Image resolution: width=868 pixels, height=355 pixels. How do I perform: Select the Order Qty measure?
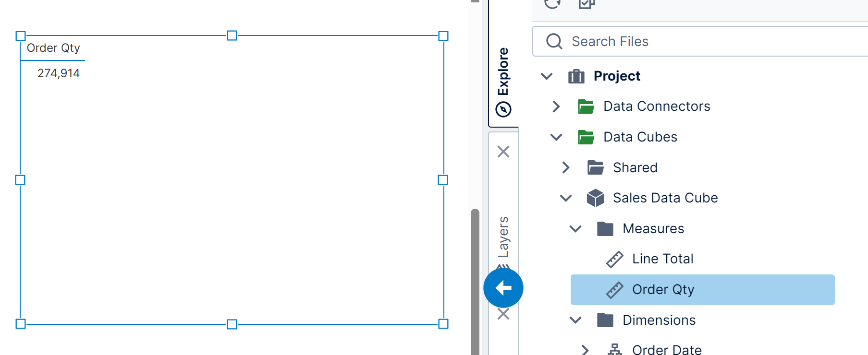coord(663,290)
